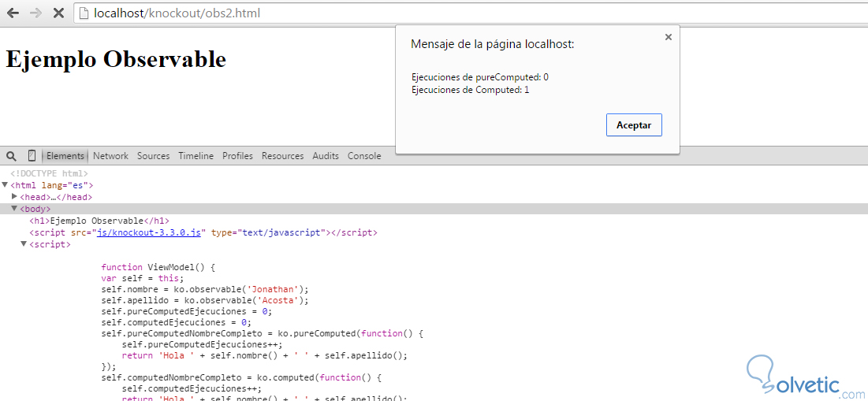Collapse the inline script node triangle
This screenshot has width=868, height=401.
(x=24, y=244)
